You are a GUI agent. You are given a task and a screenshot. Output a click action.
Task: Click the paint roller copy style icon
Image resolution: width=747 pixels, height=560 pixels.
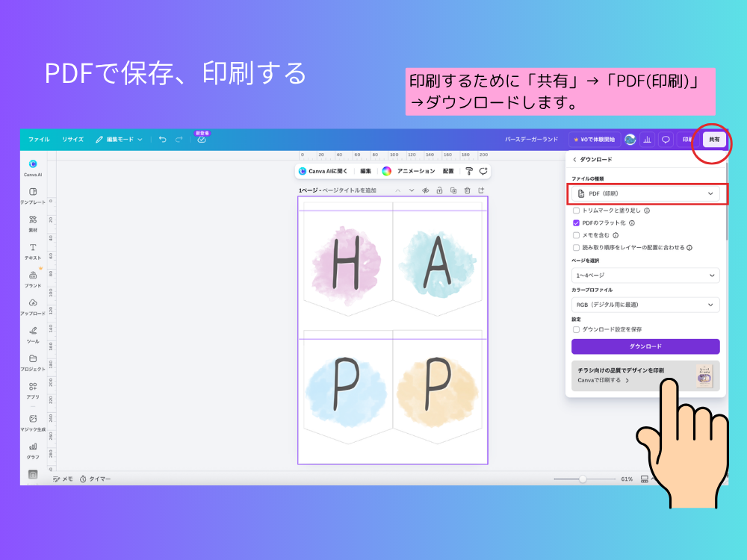point(469,171)
